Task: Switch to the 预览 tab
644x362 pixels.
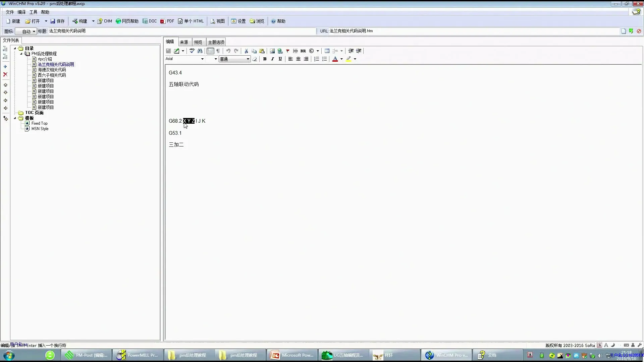Action: point(198,42)
